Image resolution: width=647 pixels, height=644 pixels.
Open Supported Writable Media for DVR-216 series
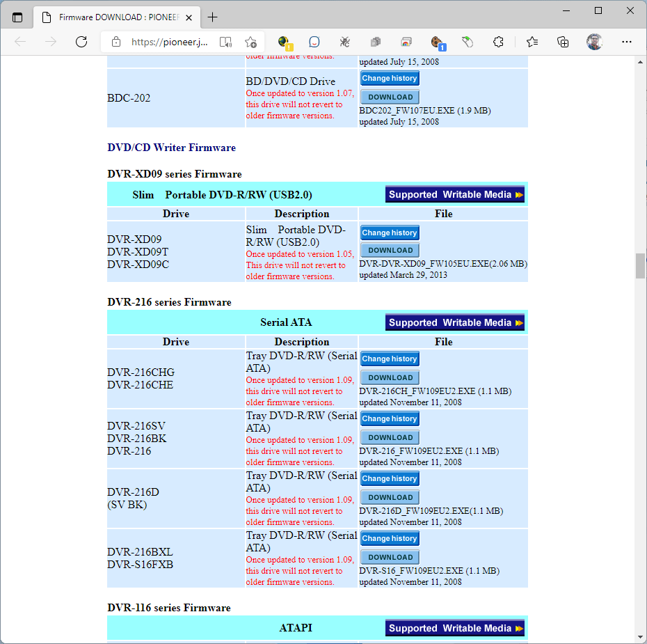[455, 322]
